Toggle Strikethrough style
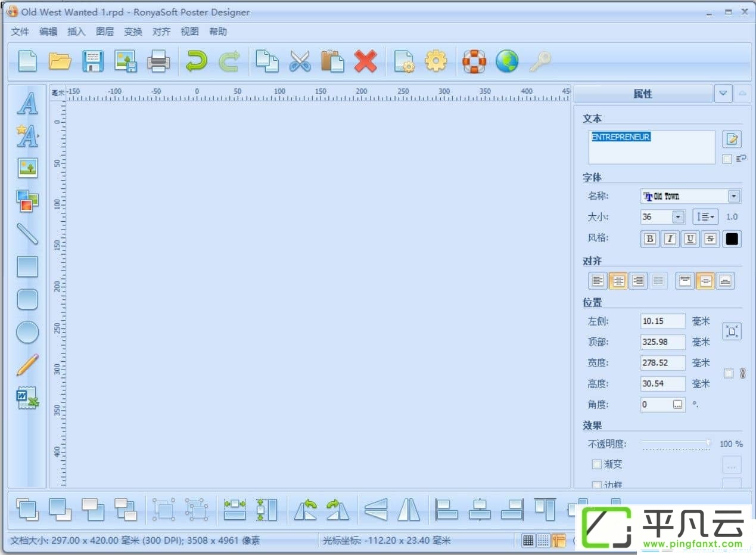The width and height of the screenshot is (756, 555). click(x=710, y=239)
